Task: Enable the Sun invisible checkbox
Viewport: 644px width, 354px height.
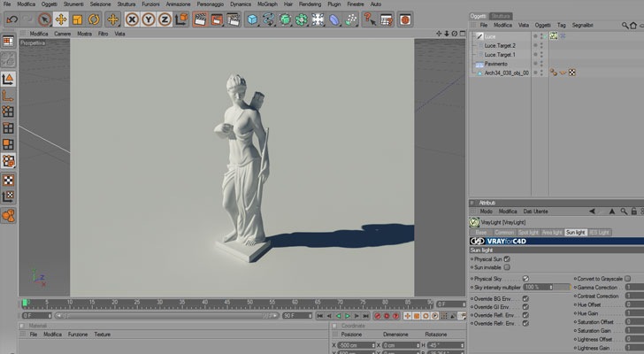Action: [507, 267]
